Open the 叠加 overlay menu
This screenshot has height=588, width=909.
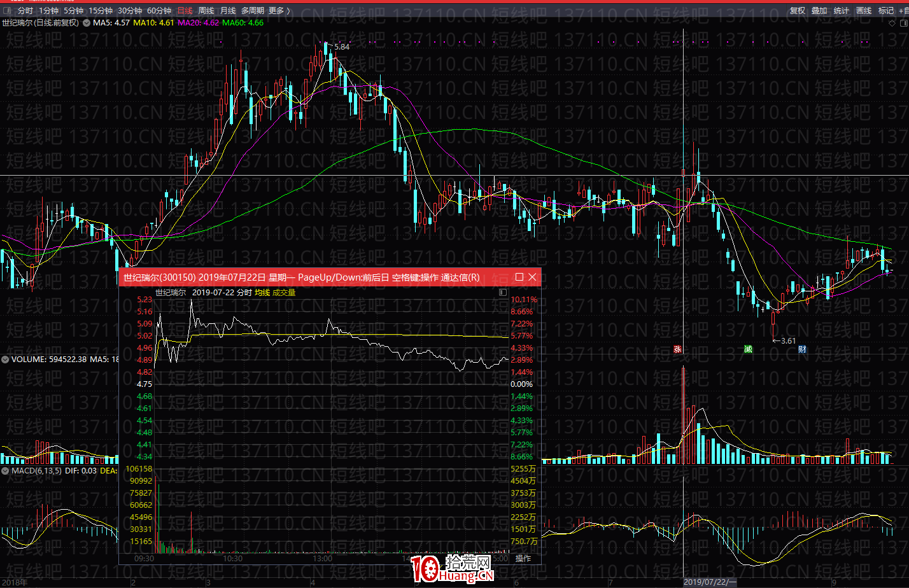point(819,11)
